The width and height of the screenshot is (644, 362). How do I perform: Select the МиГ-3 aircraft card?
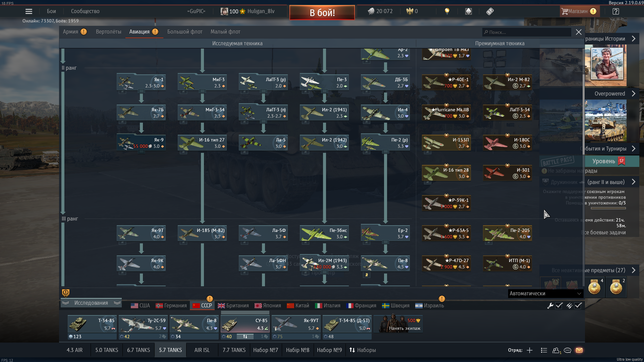(202, 82)
